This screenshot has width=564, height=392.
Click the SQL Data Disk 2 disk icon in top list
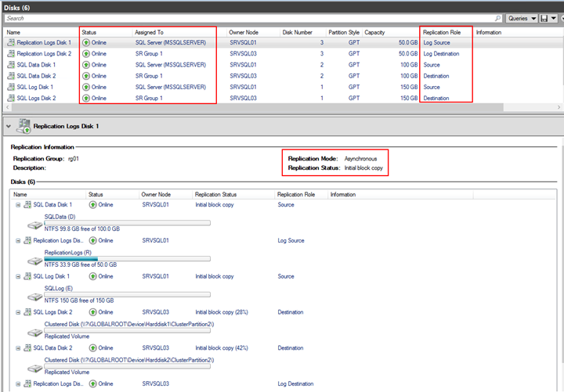tap(11, 76)
